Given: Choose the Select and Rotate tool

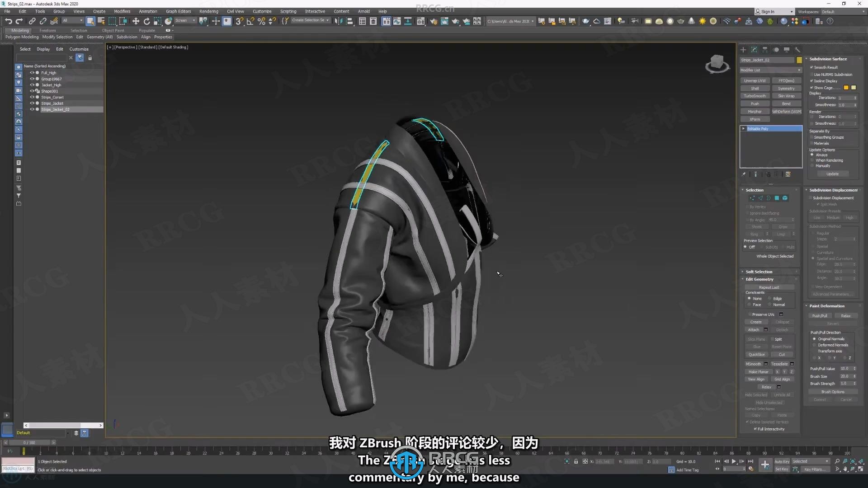Looking at the screenshot, I should tap(146, 21).
